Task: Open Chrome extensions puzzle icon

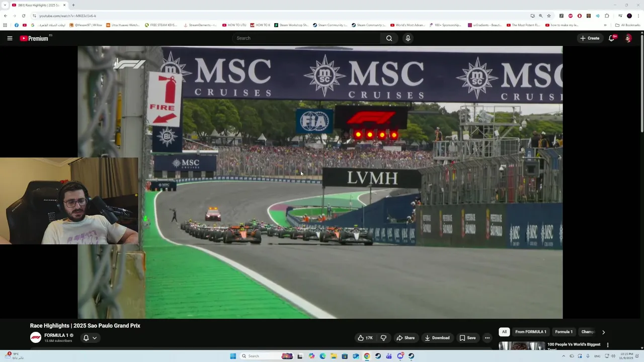Action: tap(607, 16)
